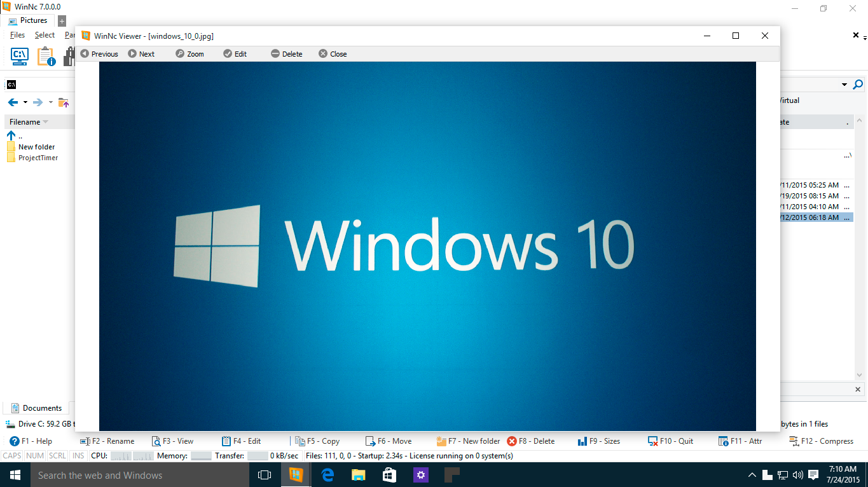Expand the Filename column sort arrow
The image size is (868, 487).
click(45, 122)
